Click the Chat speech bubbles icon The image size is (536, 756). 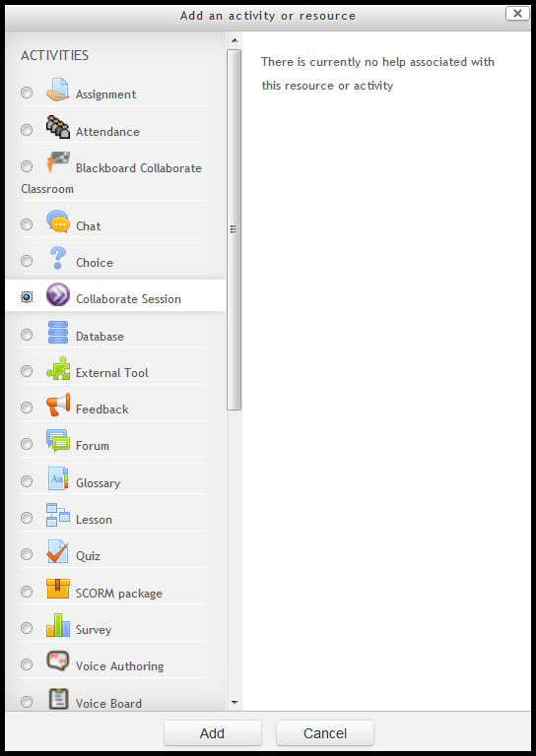58,221
